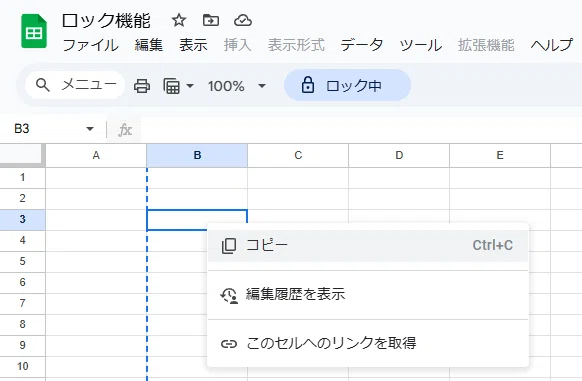582x381 pixels.
Task: Open the Google Sheets home icon
Action: tap(34, 31)
